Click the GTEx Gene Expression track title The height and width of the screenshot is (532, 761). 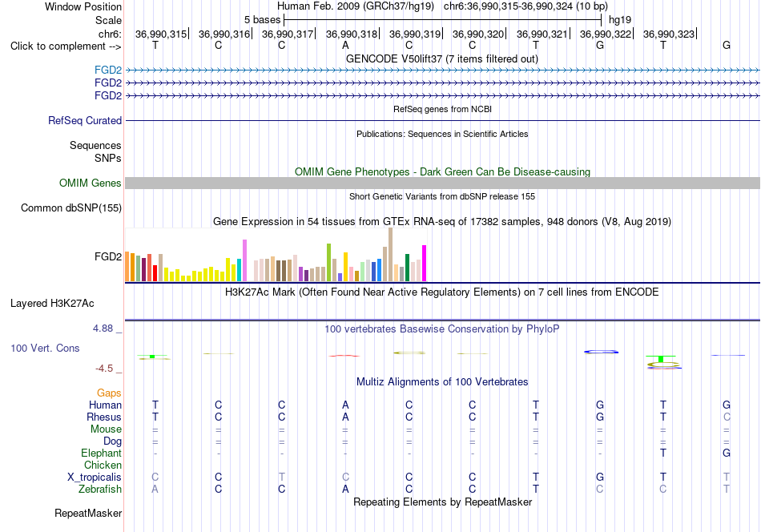tap(442, 222)
